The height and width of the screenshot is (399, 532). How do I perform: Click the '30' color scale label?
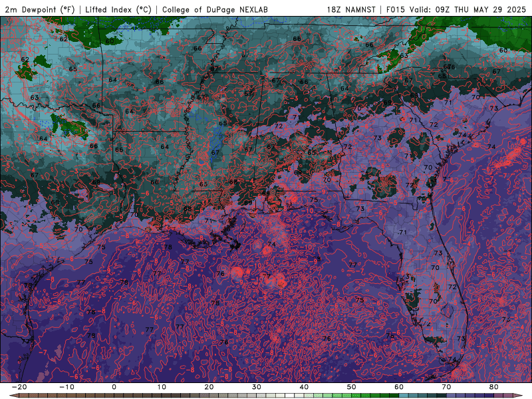pyautogui.click(x=257, y=387)
